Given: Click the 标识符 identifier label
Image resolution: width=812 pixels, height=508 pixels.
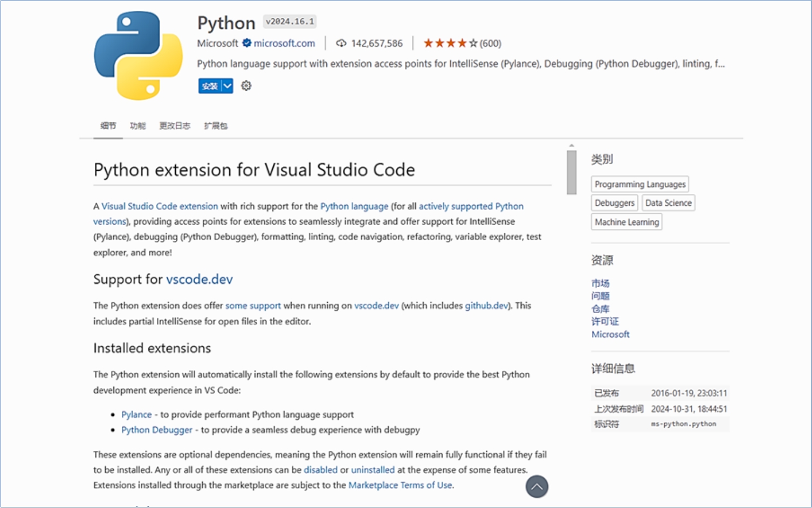Looking at the screenshot, I should point(607,424).
